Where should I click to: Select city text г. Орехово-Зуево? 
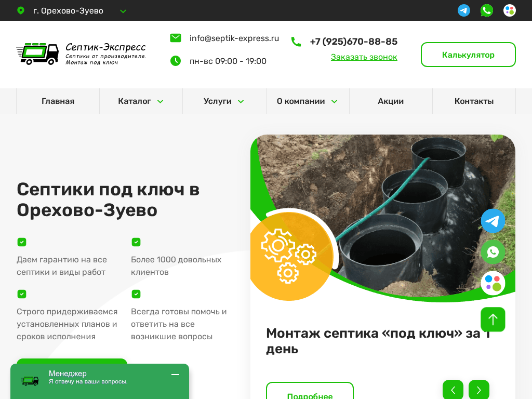68,11
